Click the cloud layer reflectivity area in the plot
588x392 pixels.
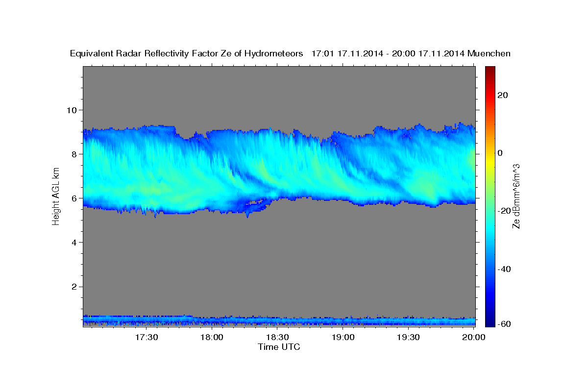click(279, 169)
